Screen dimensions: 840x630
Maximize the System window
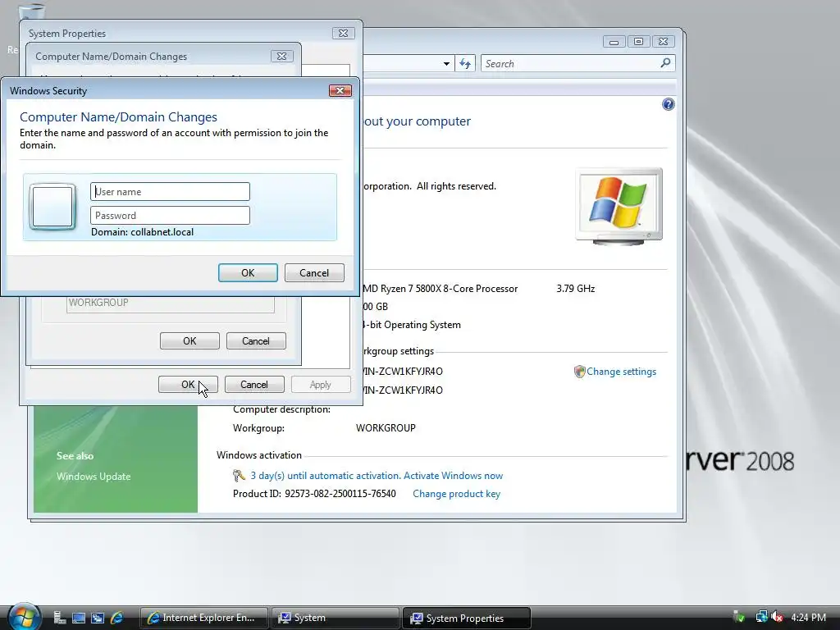point(638,41)
